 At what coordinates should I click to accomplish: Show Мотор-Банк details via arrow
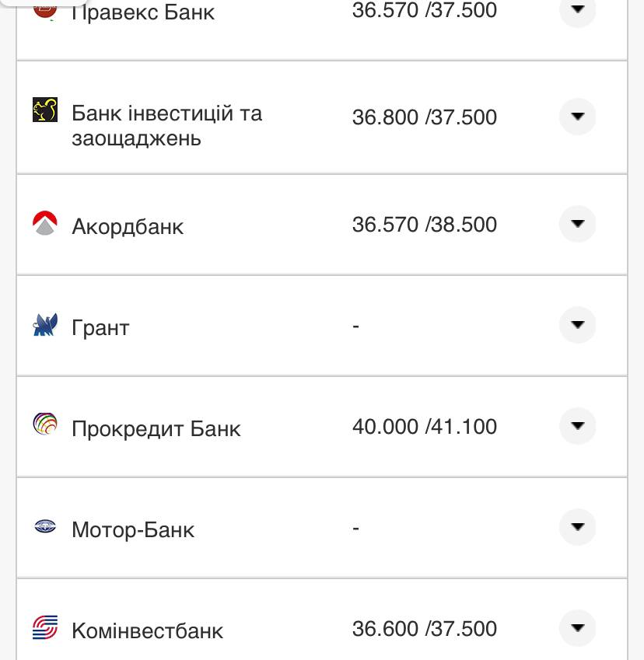tap(577, 527)
